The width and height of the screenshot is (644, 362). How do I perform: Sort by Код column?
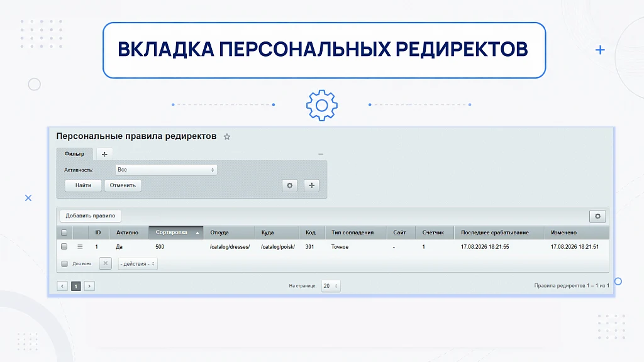click(311, 233)
